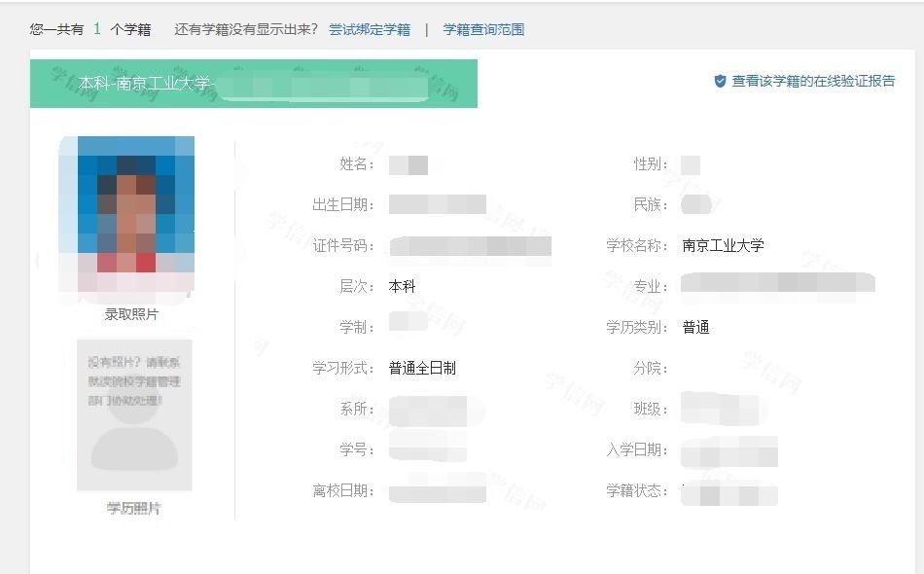Click the 普通全日制 study form value
The width and height of the screenshot is (924, 574).
pos(422,368)
